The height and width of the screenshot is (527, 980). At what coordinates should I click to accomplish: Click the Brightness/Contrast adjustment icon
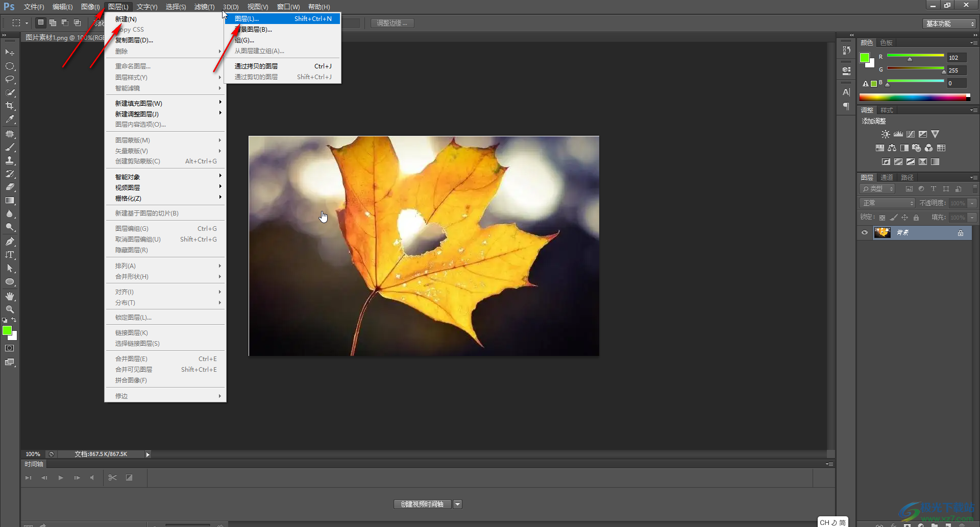click(886, 134)
